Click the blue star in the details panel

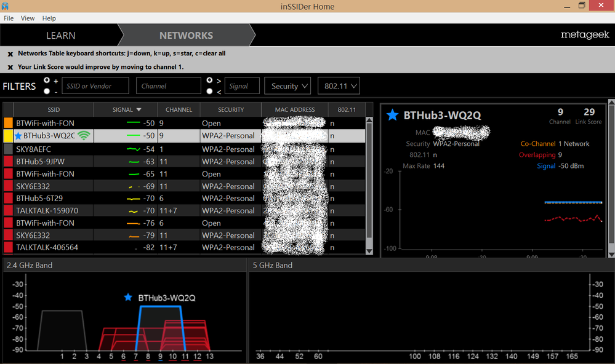tap(392, 115)
